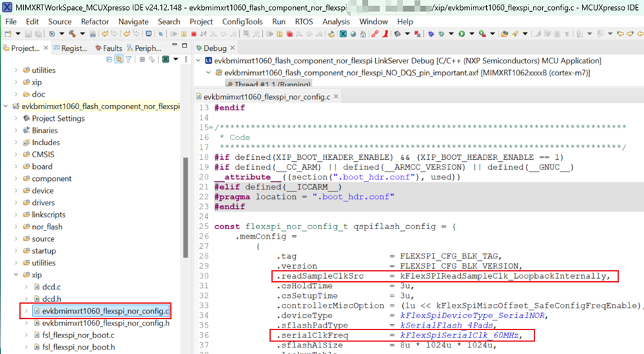Screen dimensions: 644x354
Task: Select evkbmimxrt1060_flexspi_nor_config.h in tree
Action: (x=106, y=323)
